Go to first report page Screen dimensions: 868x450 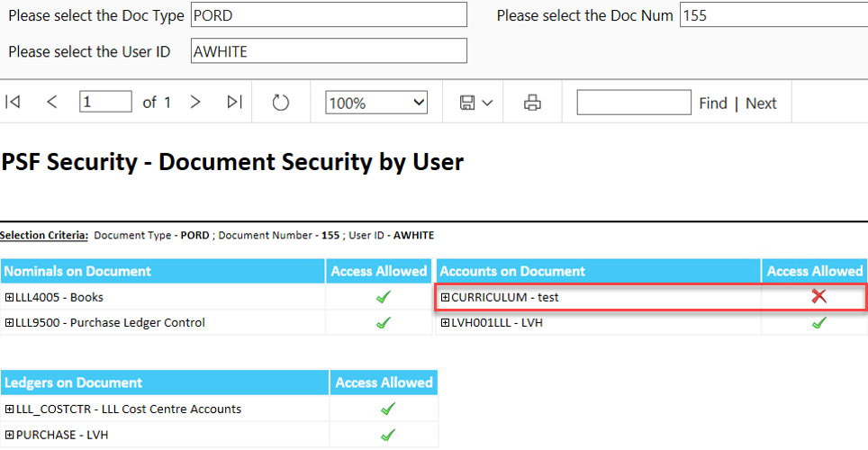[13, 102]
